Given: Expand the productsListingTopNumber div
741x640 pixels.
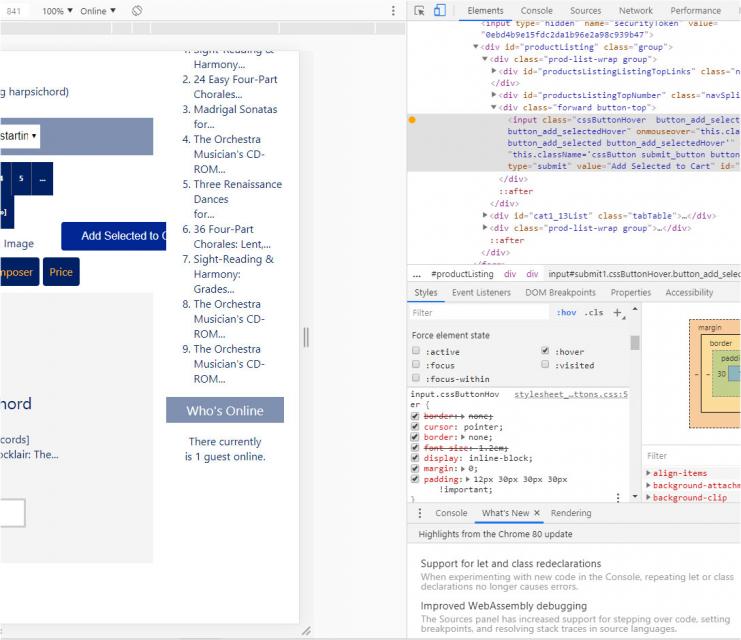Looking at the screenshot, I should point(494,95).
